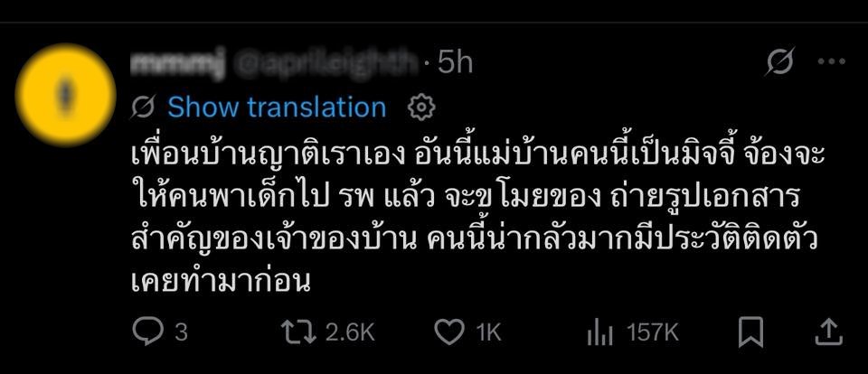Viewport: 868px width, 374px height.
Task: Click Show translation link
Action: coord(277,108)
